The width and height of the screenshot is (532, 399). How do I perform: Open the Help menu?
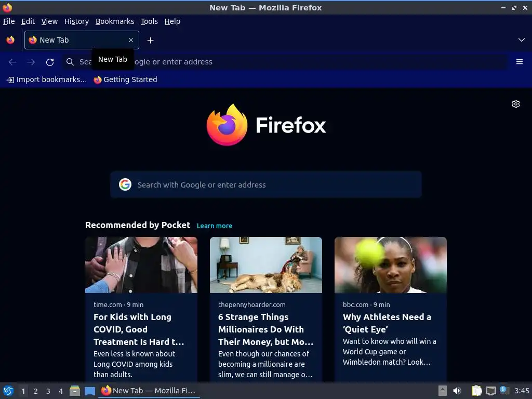tap(172, 21)
